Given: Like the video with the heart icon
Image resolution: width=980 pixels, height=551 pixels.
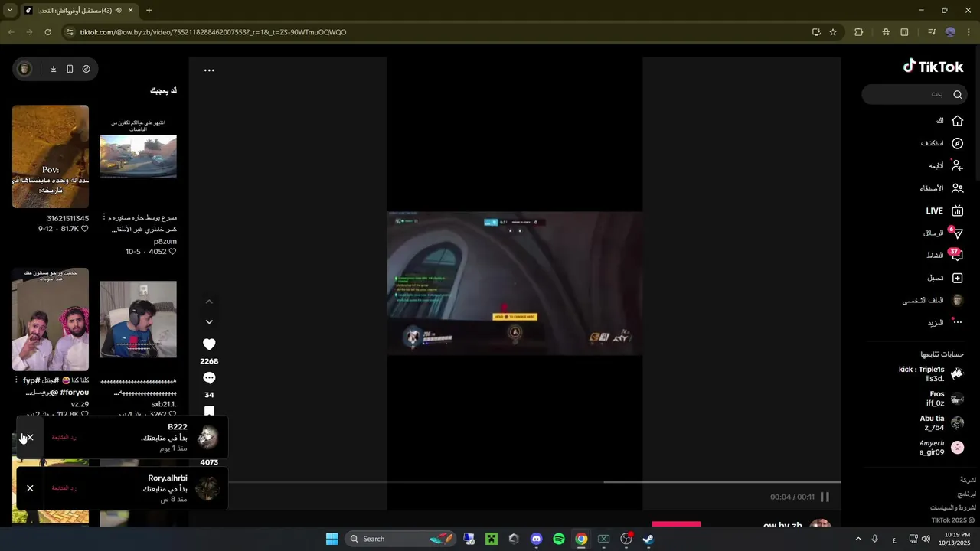Looking at the screenshot, I should (209, 344).
